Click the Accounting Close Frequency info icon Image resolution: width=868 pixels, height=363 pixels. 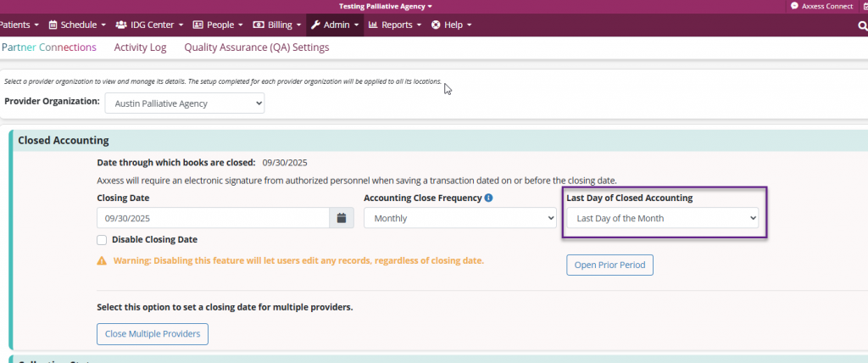coord(488,198)
